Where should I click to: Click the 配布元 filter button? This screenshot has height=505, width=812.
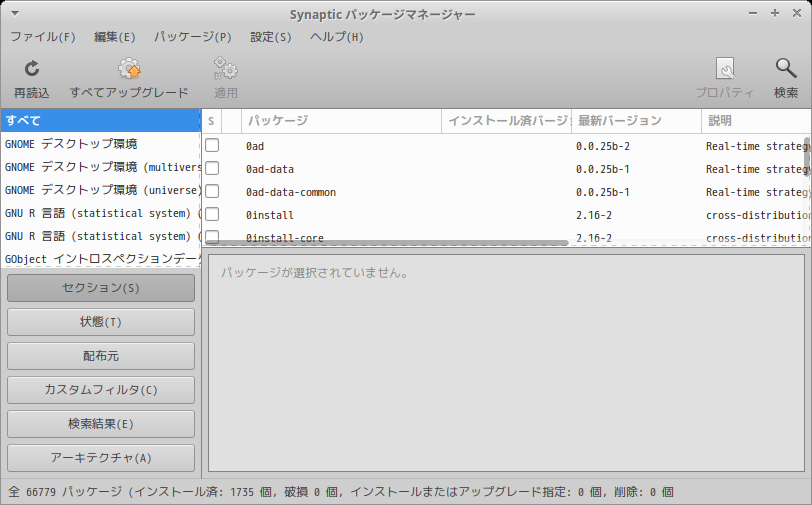tap(101, 356)
